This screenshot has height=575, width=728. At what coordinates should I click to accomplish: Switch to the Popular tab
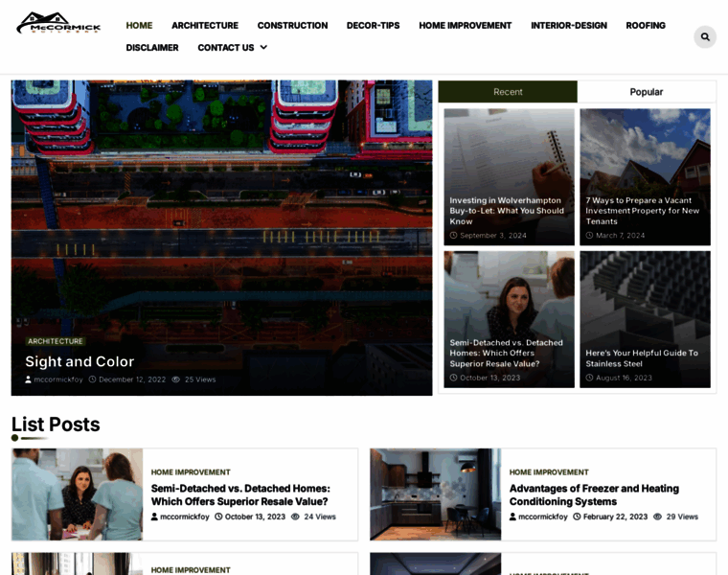point(647,92)
